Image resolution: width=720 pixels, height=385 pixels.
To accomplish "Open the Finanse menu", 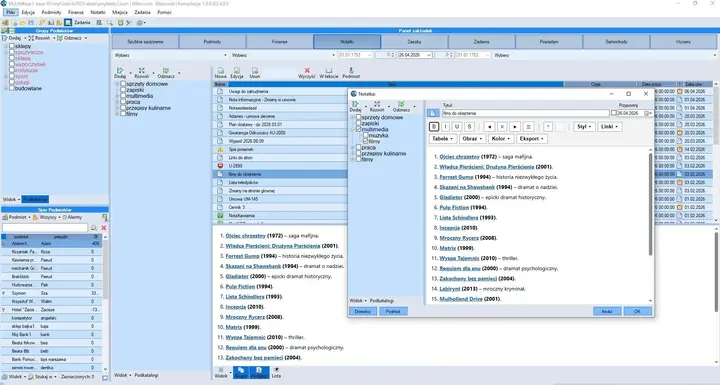I will (x=76, y=12).
